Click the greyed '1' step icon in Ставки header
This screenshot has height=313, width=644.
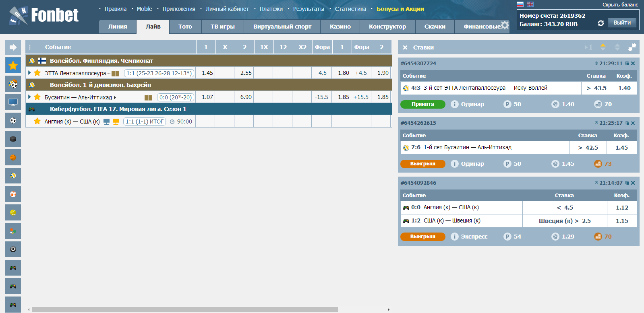click(x=588, y=47)
